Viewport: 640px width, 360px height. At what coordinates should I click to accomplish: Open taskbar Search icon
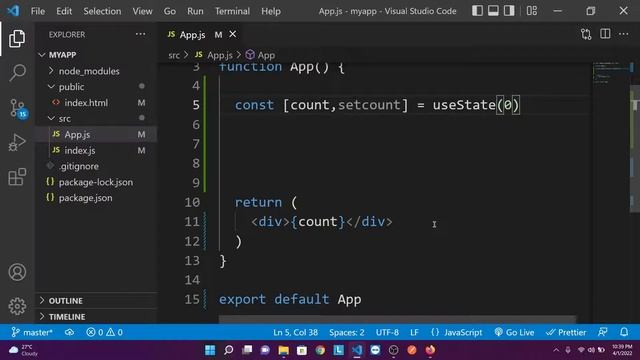click(x=229, y=350)
